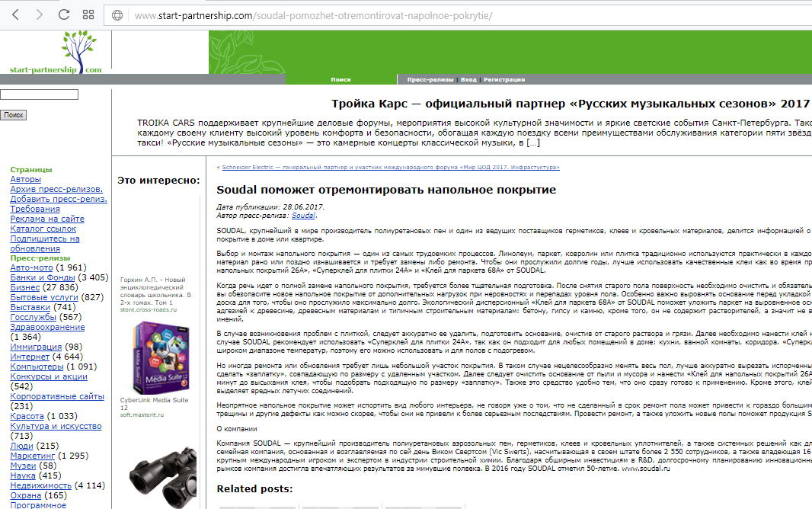Follow the Schneider Electric previous post link
Viewport: 812px width, 509px height.
pos(391,167)
